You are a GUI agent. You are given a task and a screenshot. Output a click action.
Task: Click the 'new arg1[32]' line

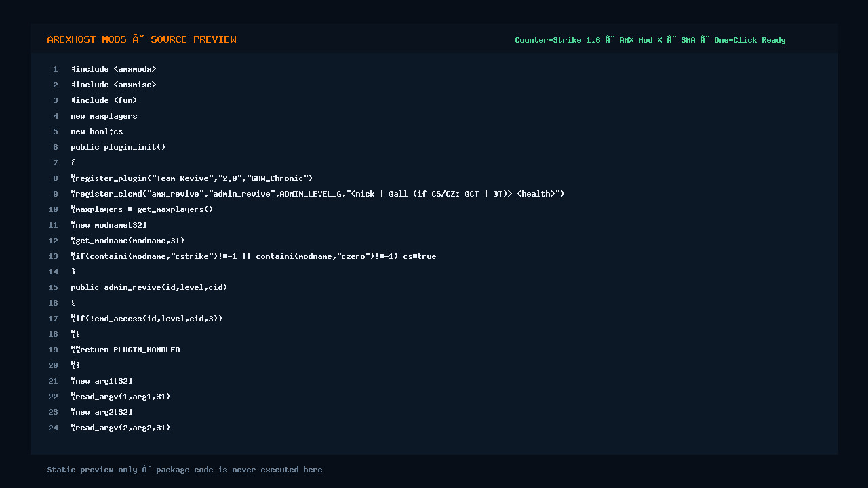click(102, 381)
